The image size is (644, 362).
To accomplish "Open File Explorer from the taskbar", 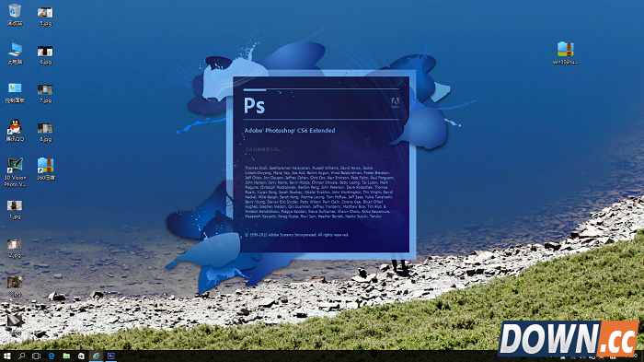I will pyautogui.click(x=66, y=356).
